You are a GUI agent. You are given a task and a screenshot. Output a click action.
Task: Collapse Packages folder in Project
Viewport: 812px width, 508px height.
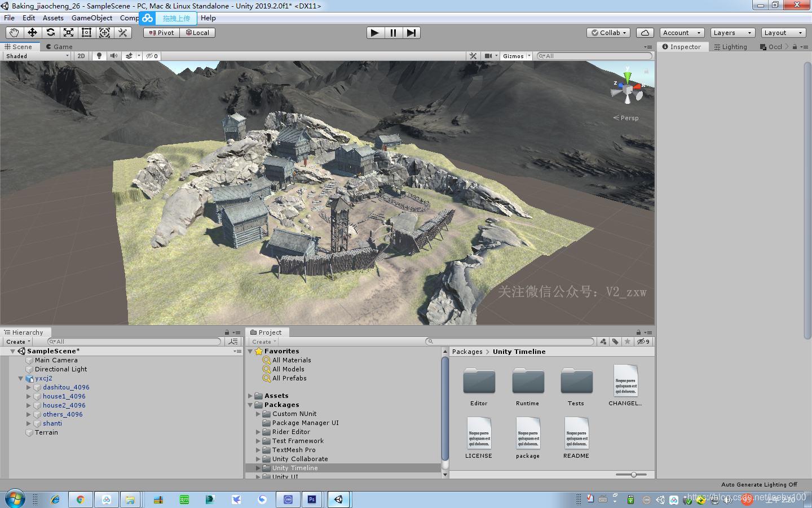point(250,405)
